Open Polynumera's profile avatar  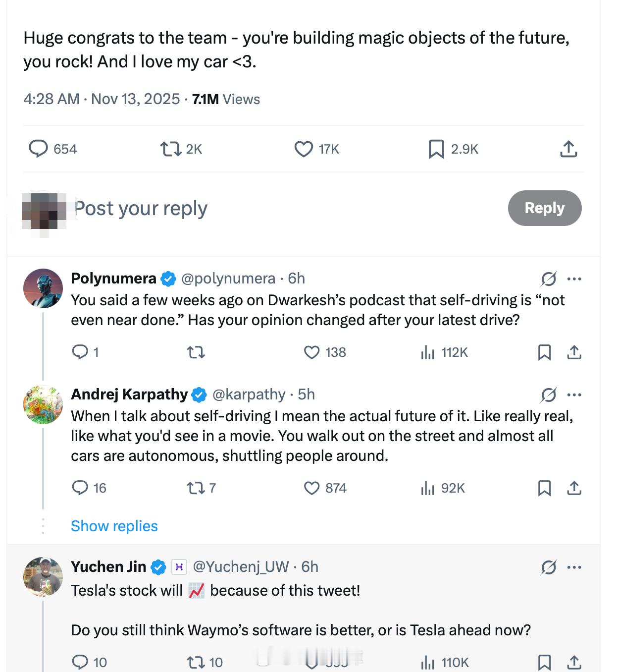[43, 288]
